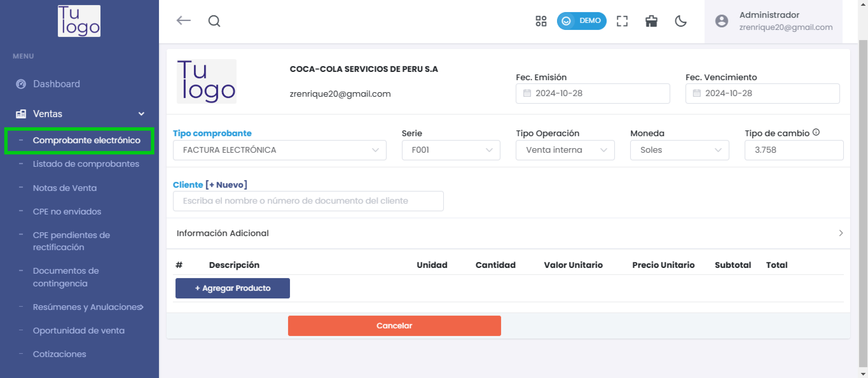Screen dimensions: 868x378
Task: Toggle the DEMO mode switch
Action: tap(582, 21)
